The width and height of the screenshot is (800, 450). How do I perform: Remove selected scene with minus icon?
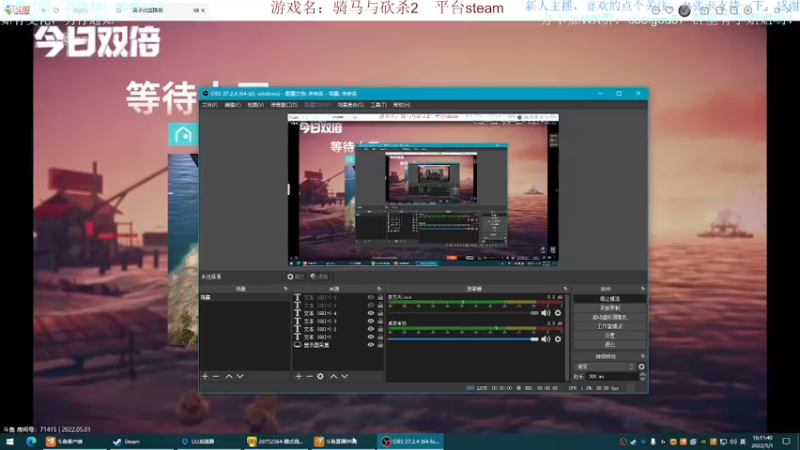coord(216,377)
